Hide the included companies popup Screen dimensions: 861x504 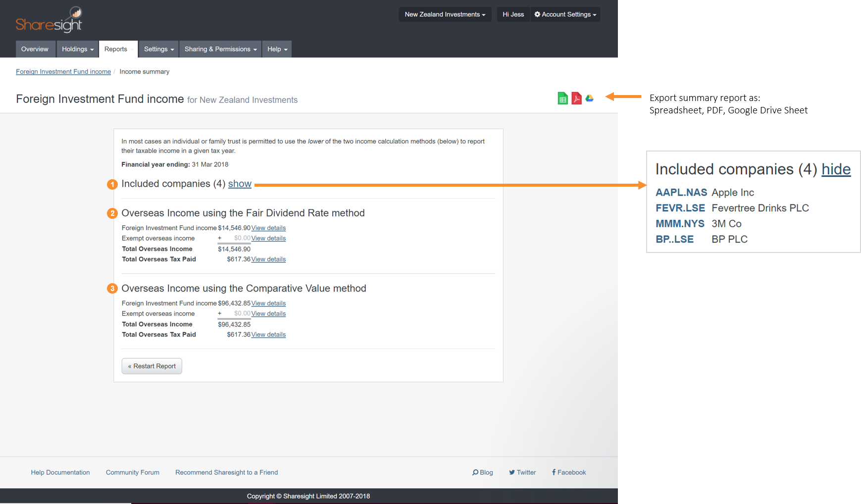[836, 169]
